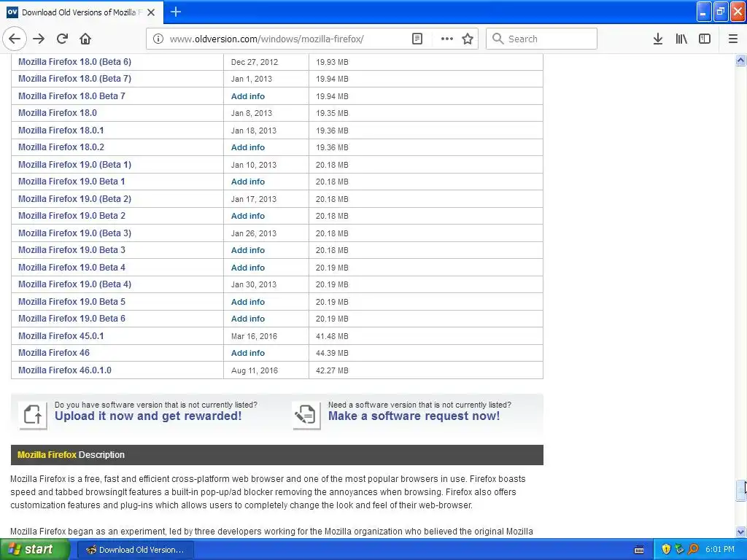Open Mozilla Firefox 46.0.1.0 link
747x560 pixels.
pyautogui.click(x=65, y=370)
